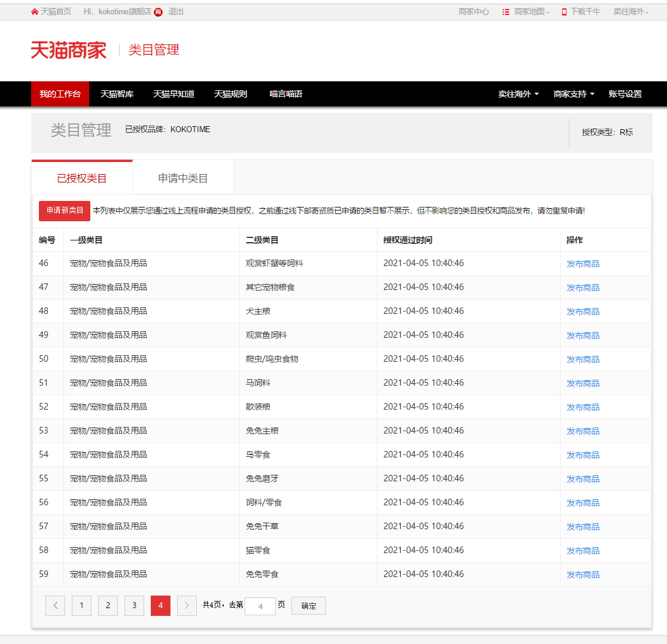The height and width of the screenshot is (644, 667).
Task: Click 发布商品 for 饲料/零食
Action: (x=583, y=503)
